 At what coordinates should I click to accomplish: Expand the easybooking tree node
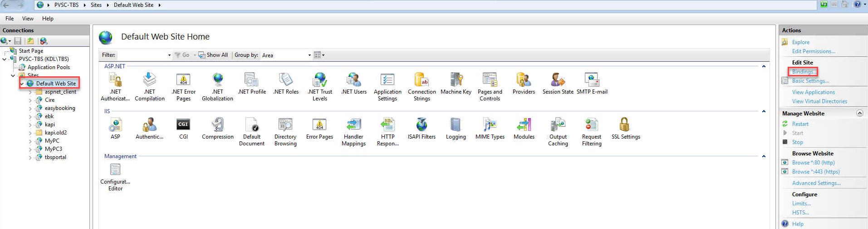(30, 109)
